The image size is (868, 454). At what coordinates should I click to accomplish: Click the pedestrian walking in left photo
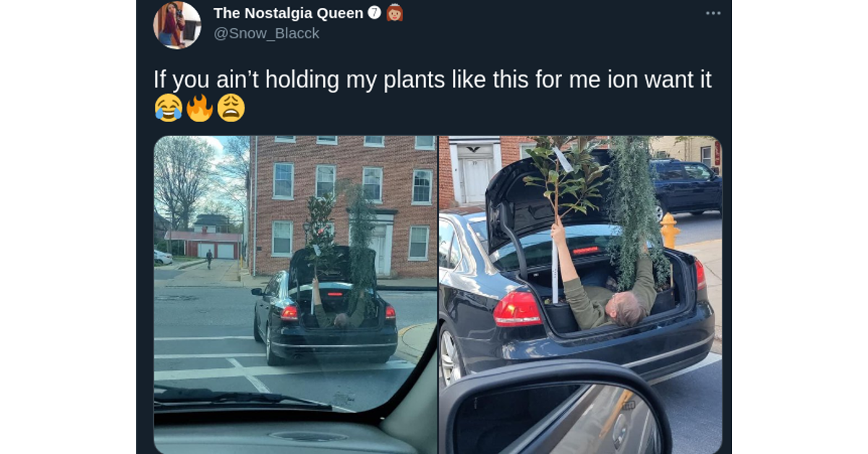(209, 259)
